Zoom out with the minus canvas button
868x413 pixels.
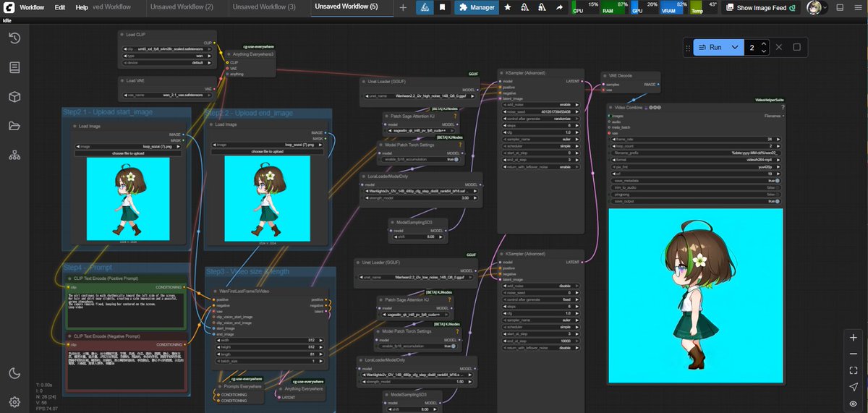[x=854, y=354]
